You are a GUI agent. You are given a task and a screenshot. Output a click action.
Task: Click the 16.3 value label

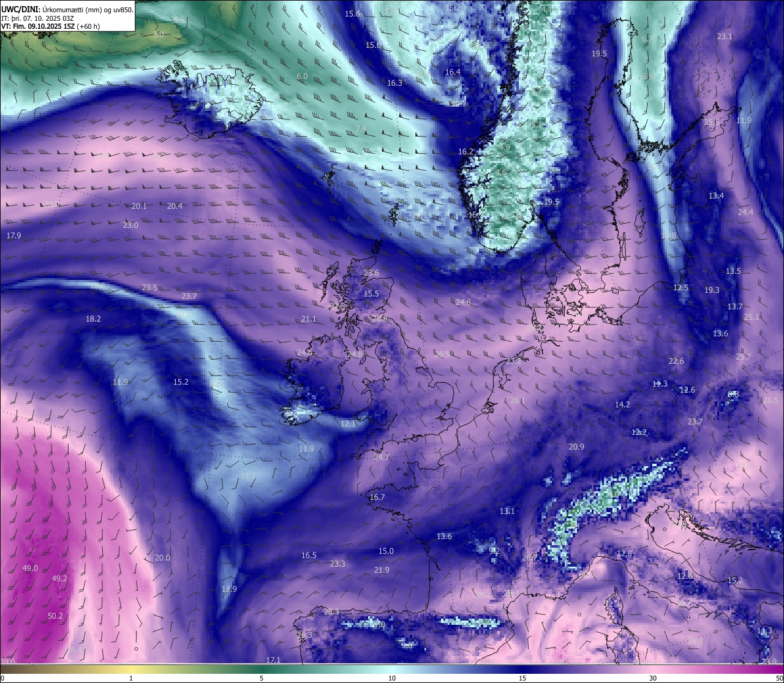[394, 83]
